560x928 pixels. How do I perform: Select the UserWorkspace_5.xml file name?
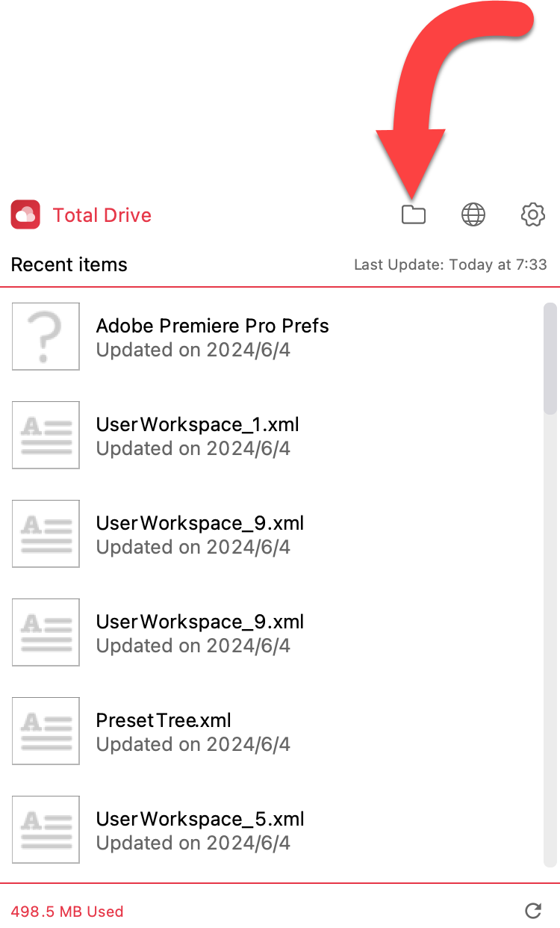[200, 819]
